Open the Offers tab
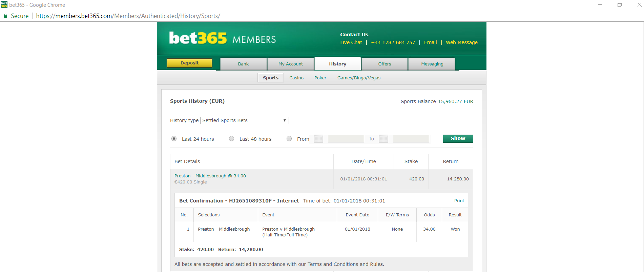This screenshot has width=644, height=272. [x=385, y=64]
